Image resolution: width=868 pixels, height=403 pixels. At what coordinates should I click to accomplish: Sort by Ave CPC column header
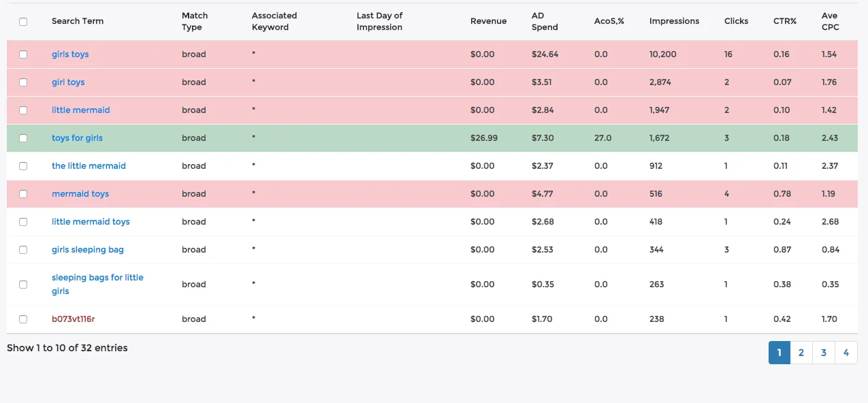pos(831,21)
